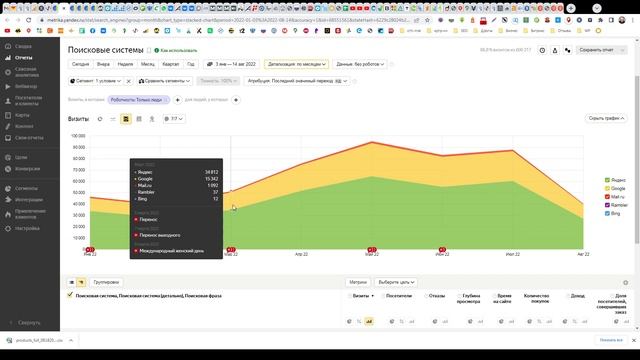
Task: Select the Год period button
Action: click(191, 64)
